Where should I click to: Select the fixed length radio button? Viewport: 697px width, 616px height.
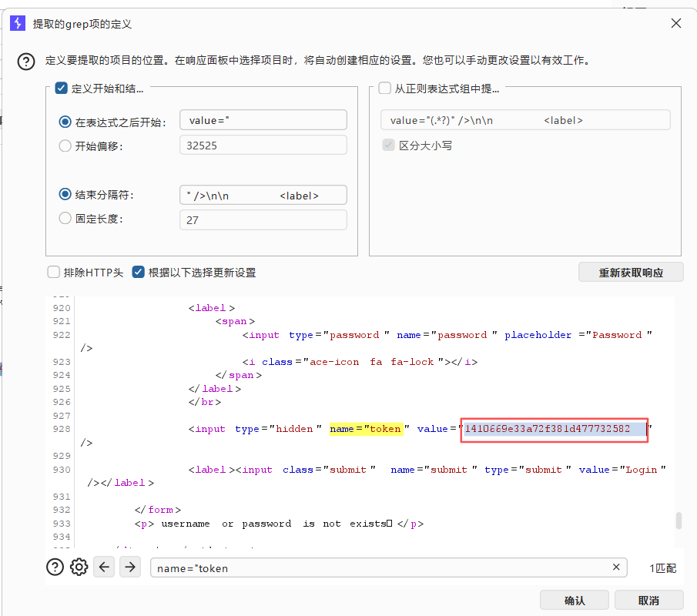[x=65, y=218]
